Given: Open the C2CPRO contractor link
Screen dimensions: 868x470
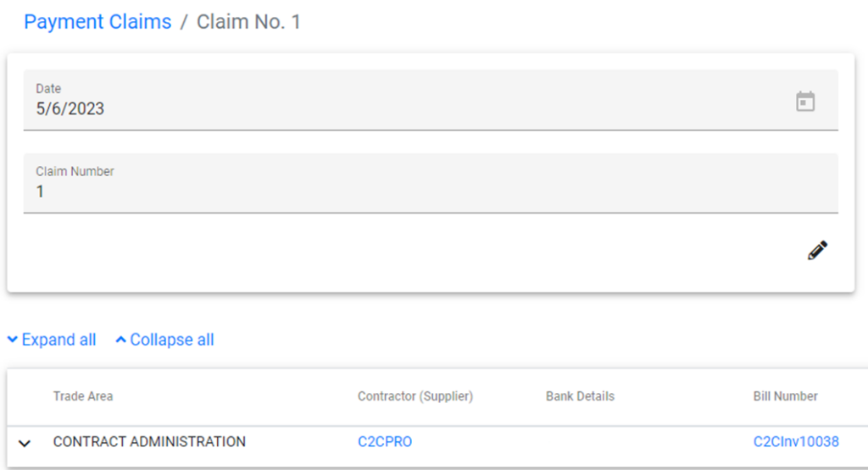Looking at the screenshot, I should pos(385,442).
